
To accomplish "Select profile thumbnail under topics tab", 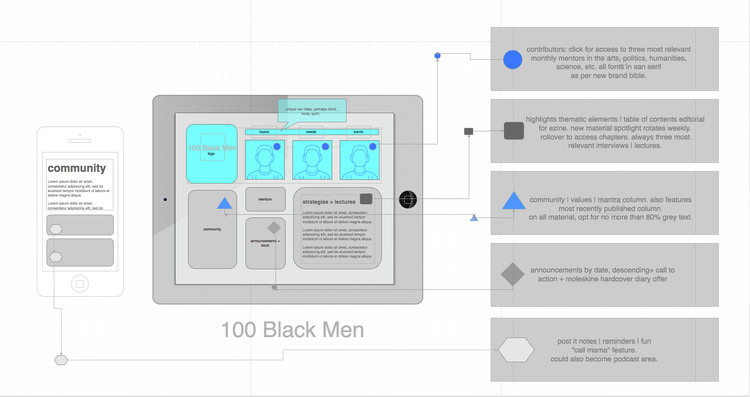I will point(265,160).
